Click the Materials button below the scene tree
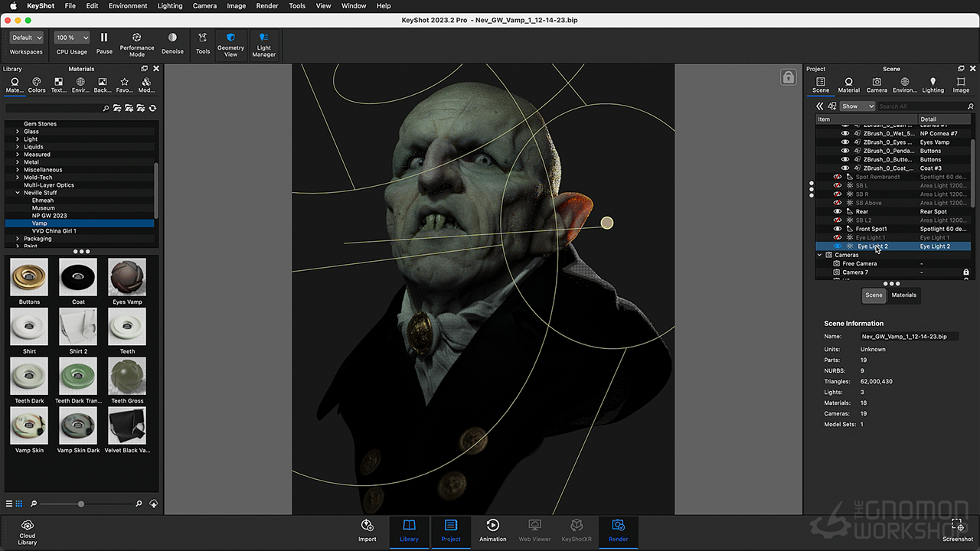Image resolution: width=980 pixels, height=551 pixels. pos(903,295)
